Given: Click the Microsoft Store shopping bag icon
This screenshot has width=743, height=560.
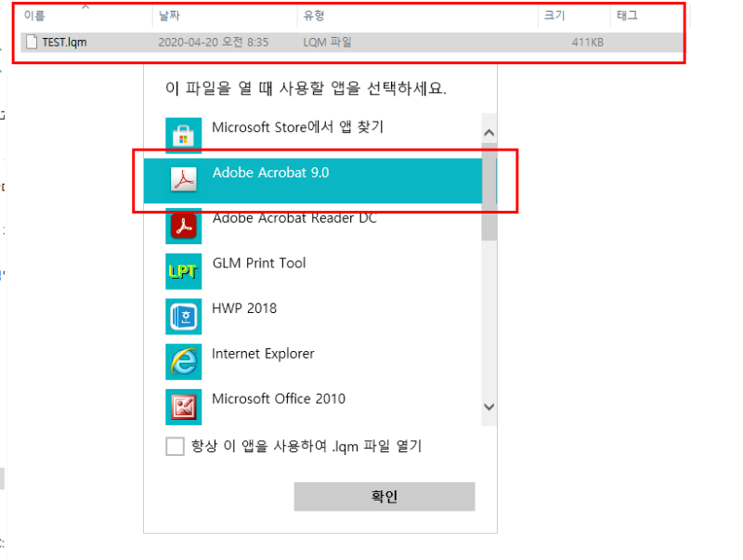Looking at the screenshot, I should [x=183, y=135].
